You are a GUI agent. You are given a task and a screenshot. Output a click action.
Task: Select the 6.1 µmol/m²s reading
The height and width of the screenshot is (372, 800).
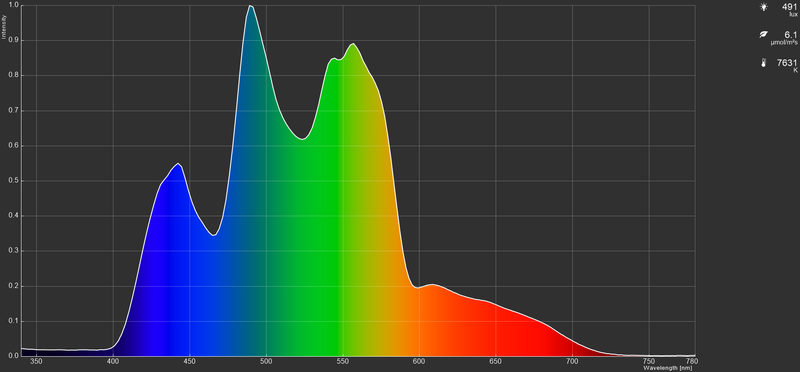791,35
